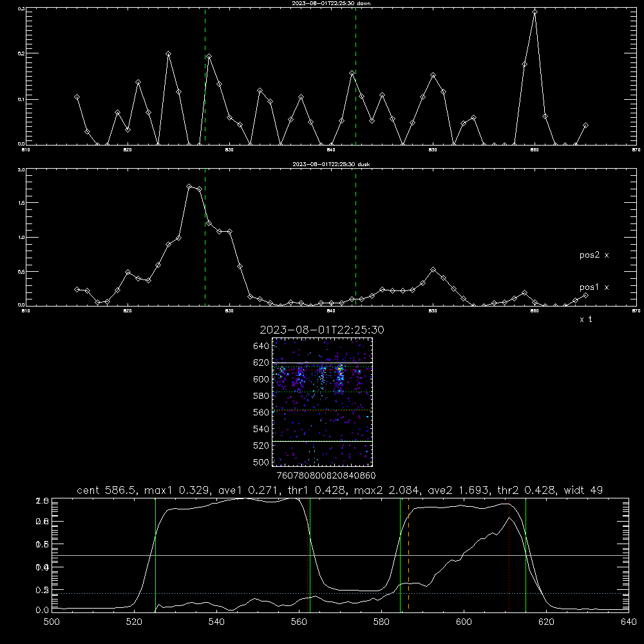Screen dimensions: 644x644
Task: Click the dawn plot peak point at 824
Action: coord(168,54)
